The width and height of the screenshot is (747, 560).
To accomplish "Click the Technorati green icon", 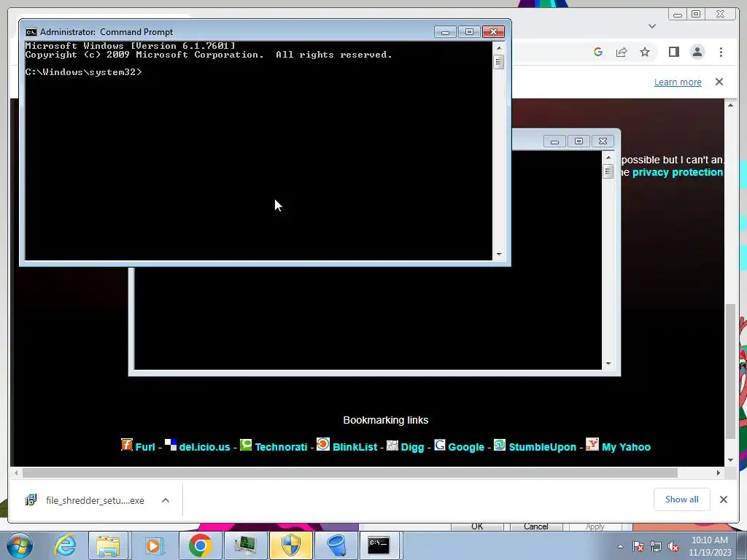I will click(x=246, y=445).
